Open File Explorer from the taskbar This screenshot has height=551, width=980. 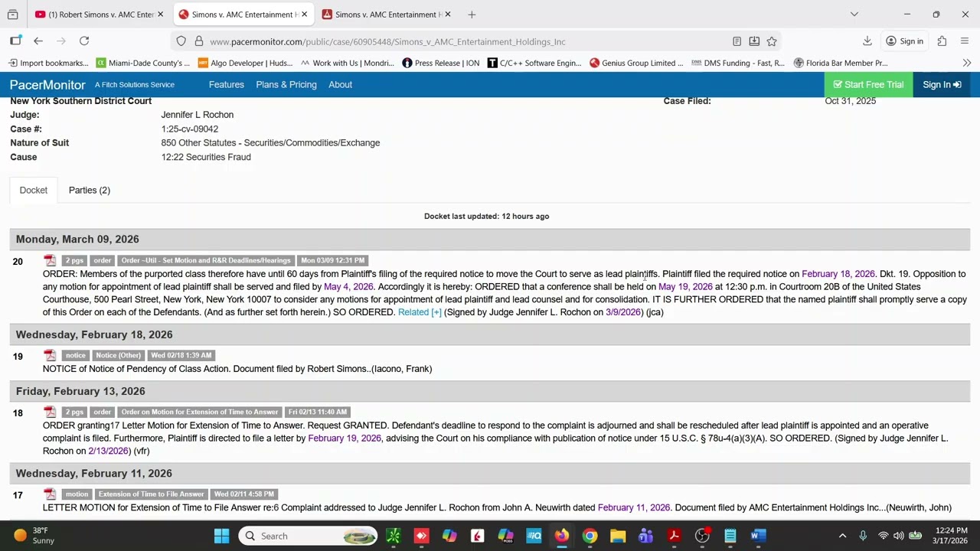618,536
